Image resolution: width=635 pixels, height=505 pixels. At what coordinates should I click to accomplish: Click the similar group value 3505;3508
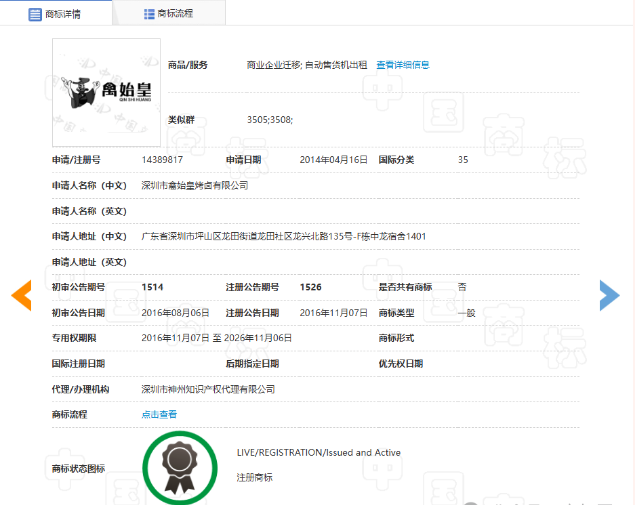[269, 120]
